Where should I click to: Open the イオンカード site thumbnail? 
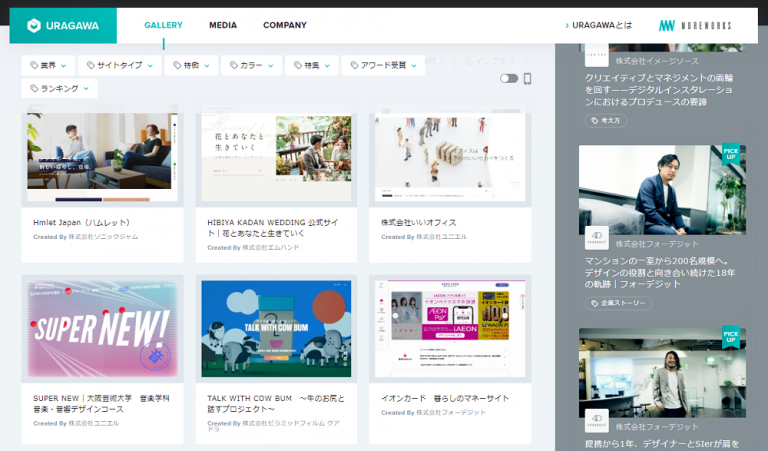(450, 329)
